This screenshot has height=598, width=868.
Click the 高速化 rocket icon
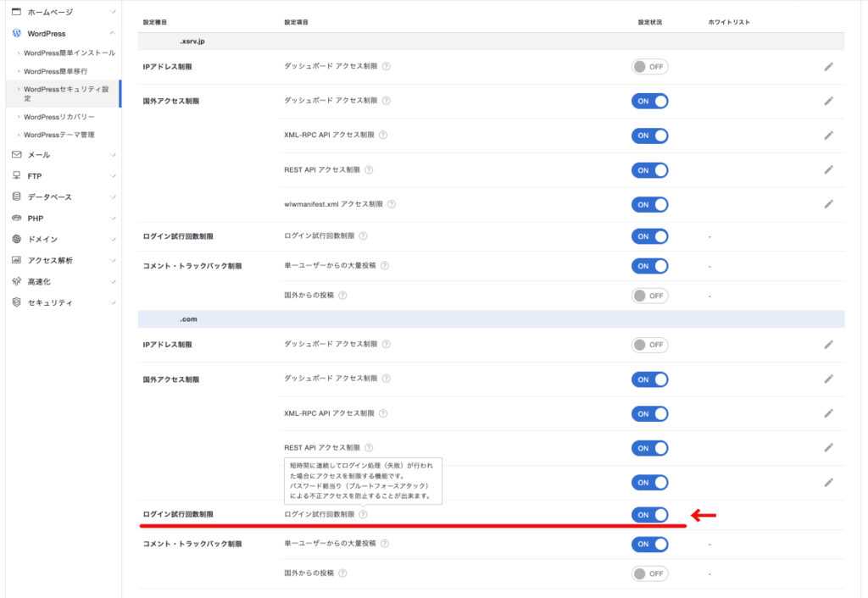pyautogui.click(x=17, y=281)
